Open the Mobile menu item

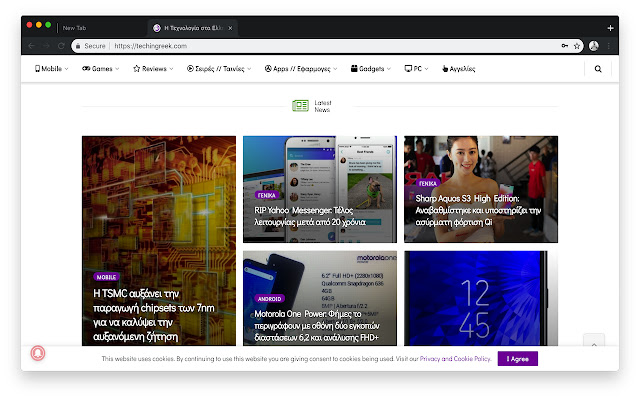click(51, 69)
